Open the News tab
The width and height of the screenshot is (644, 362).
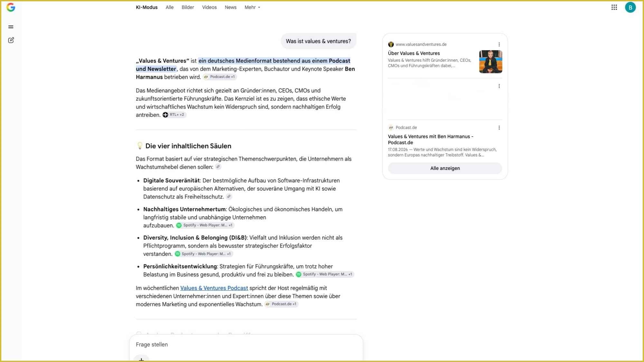[x=231, y=7]
